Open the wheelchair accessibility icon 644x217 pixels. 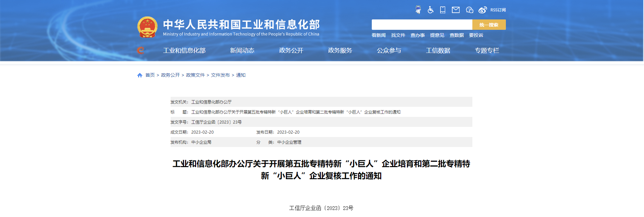pos(430,10)
